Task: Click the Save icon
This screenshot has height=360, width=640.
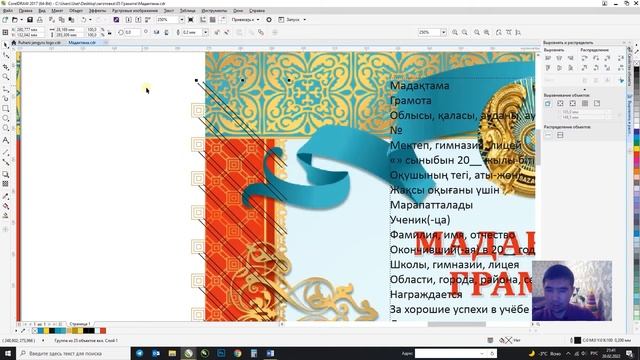Action: 30,20
